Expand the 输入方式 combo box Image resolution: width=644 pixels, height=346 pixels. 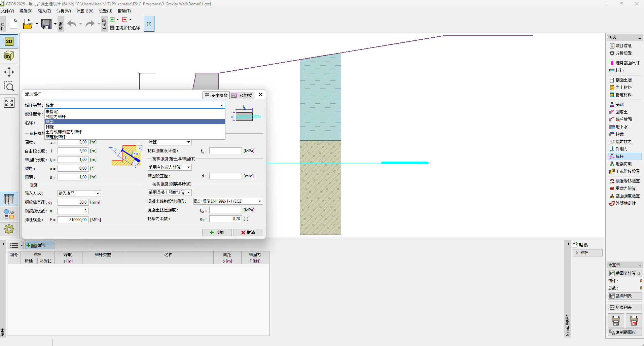[x=79, y=194]
